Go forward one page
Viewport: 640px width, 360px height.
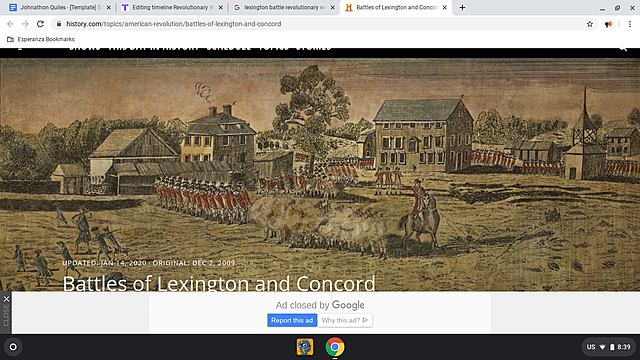[x=25, y=24]
